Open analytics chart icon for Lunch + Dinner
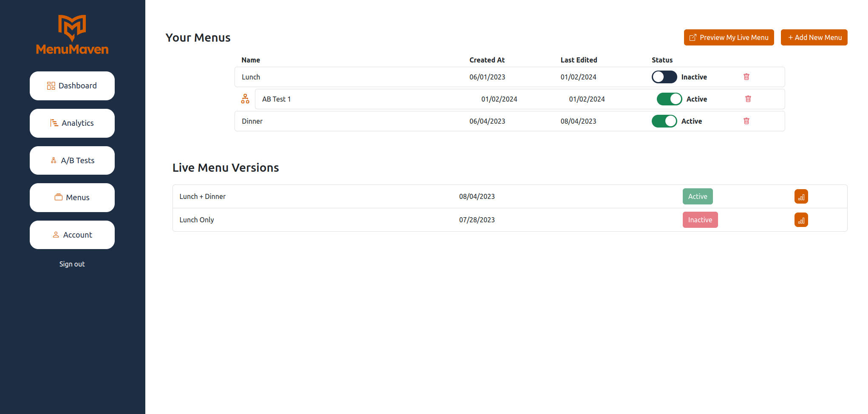This screenshot has width=868, height=414. (x=801, y=197)
